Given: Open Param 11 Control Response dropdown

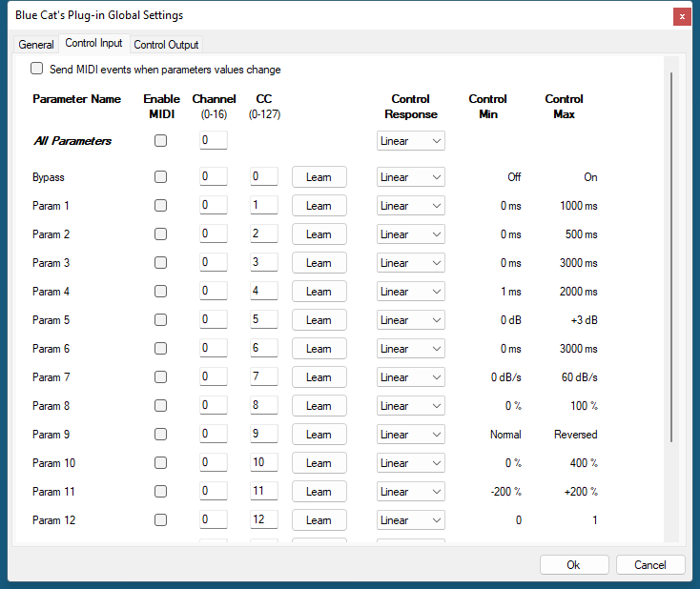Looking at the screenshot, I should pos(411,491).
